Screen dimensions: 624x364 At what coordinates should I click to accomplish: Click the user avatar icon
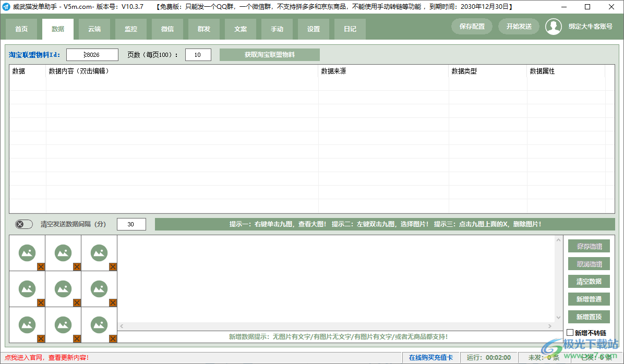(x=553, y=27)
